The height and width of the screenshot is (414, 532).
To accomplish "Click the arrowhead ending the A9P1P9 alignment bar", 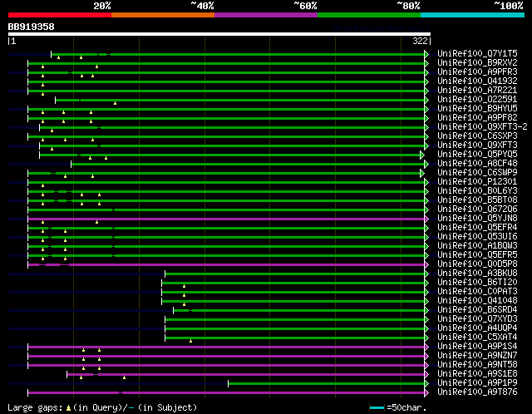I will point(427,383).
